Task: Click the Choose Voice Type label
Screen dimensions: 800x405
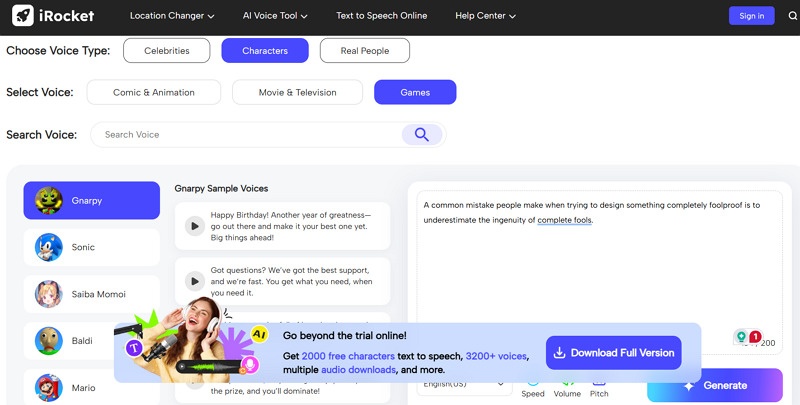Action: click(58, 50)
